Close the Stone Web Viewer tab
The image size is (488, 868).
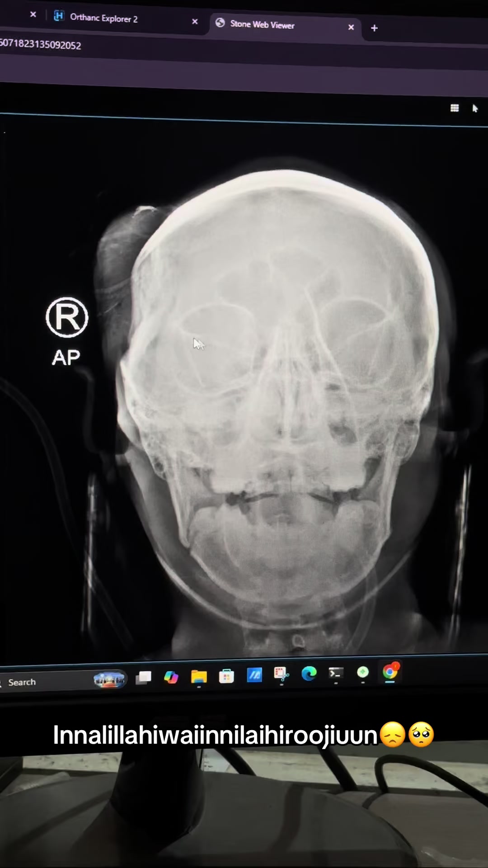point(351,28)
